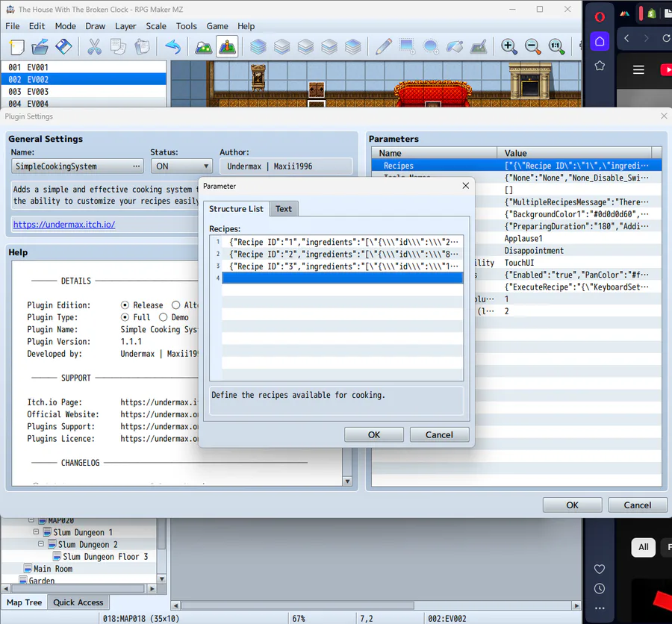672x624 pixels.
Task: Select the TouchUI parameter value
Action: 519,262
